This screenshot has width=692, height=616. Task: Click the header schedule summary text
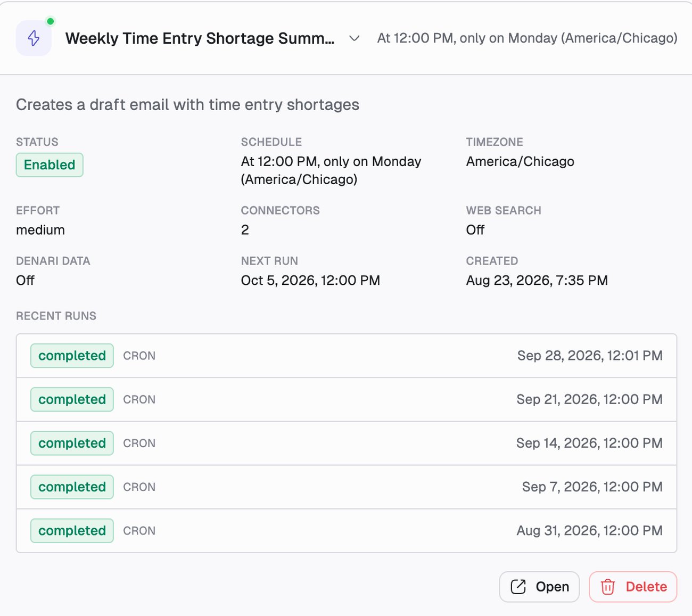pos(527,38)
